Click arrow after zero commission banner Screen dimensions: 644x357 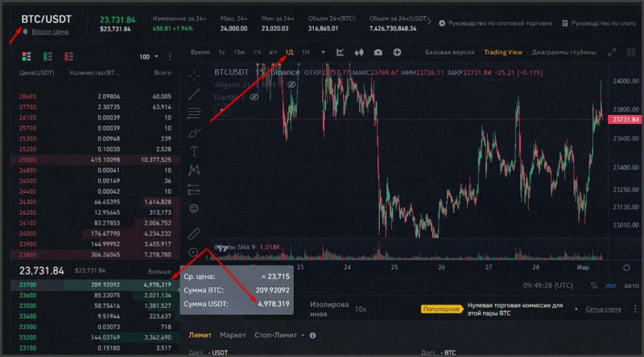click(x=576, y=309)
